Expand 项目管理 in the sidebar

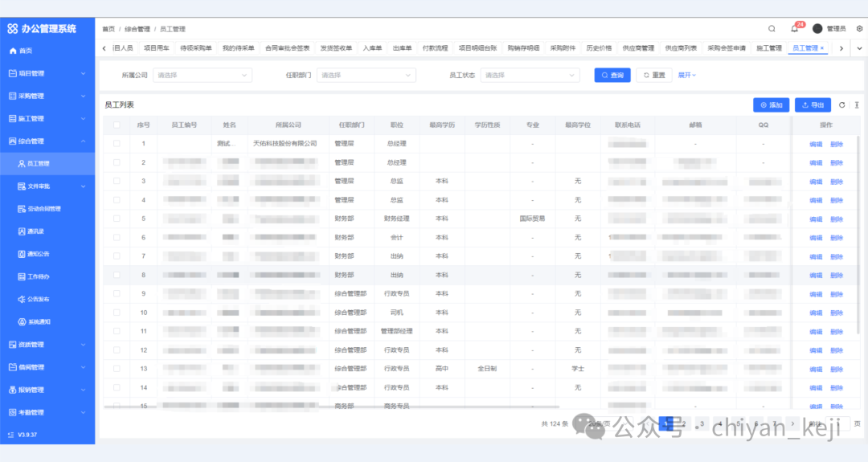tap(47, 73)
